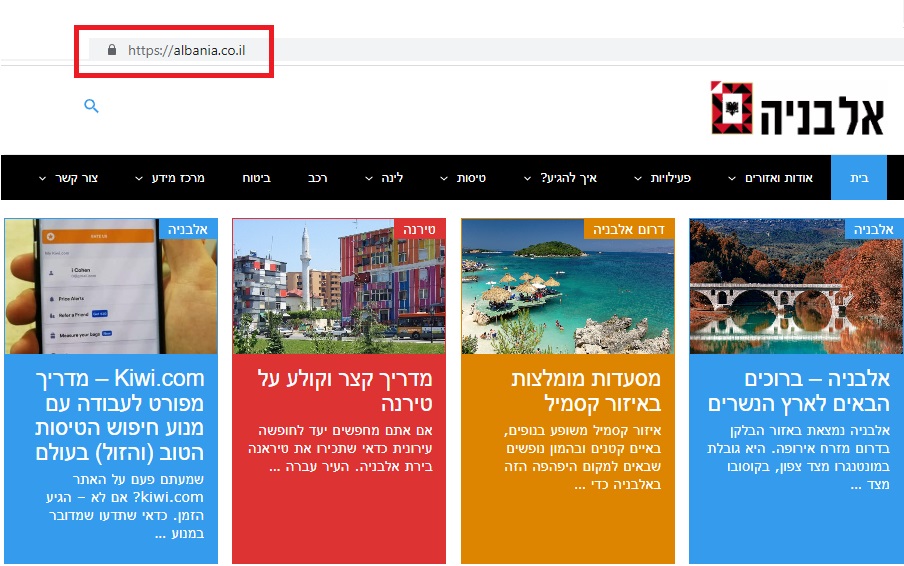The image size is (904, 566).
Task: Click the רכב menu item
Action: tap(318, 178)
